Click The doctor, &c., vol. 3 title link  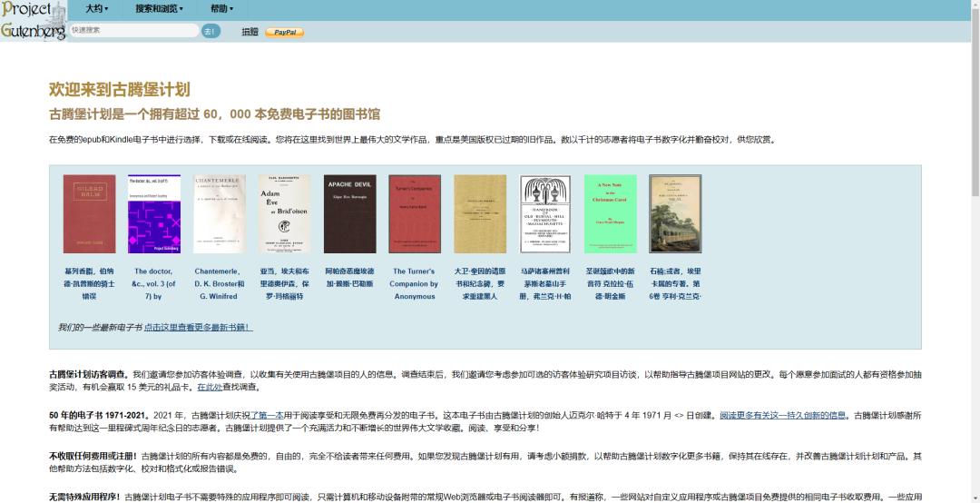(x=153, y=284)
